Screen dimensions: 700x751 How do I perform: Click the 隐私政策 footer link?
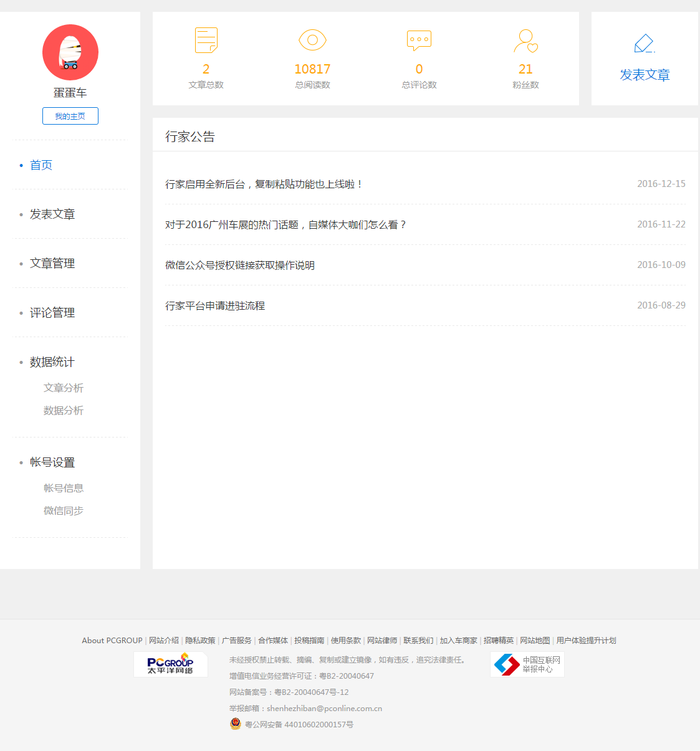[x=200, y=641]
